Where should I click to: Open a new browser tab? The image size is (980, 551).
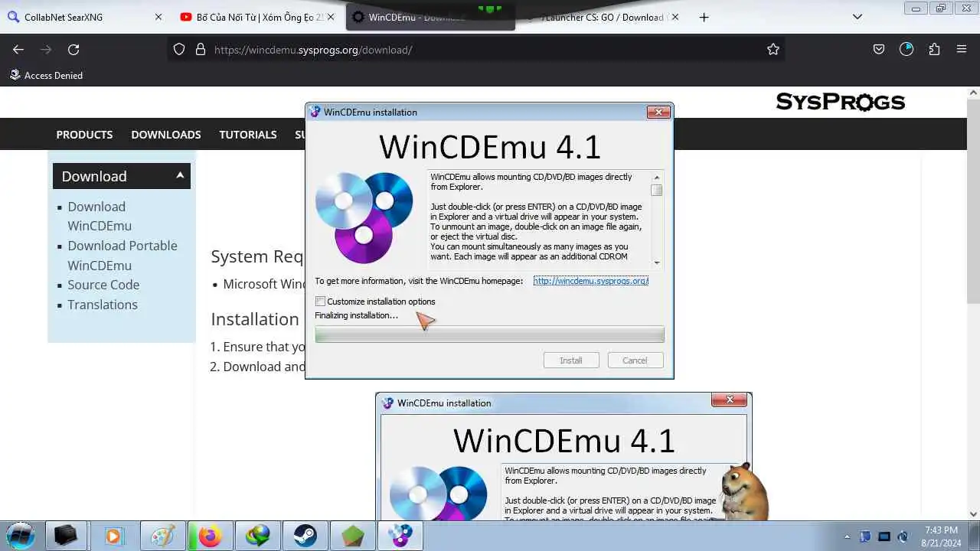tap(704, 17)
